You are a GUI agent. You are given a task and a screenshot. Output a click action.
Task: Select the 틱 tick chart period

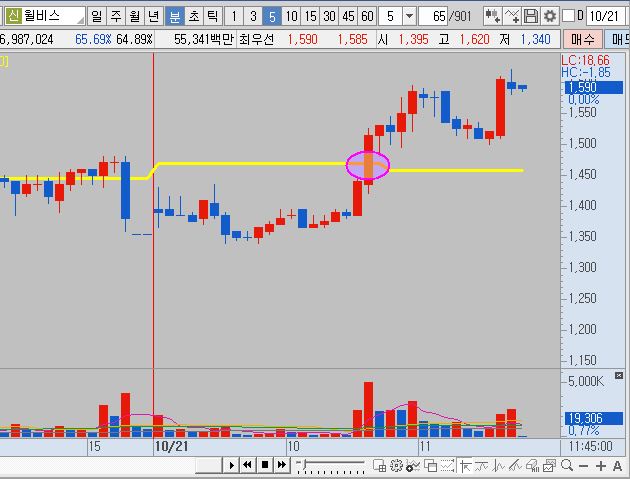212,16
